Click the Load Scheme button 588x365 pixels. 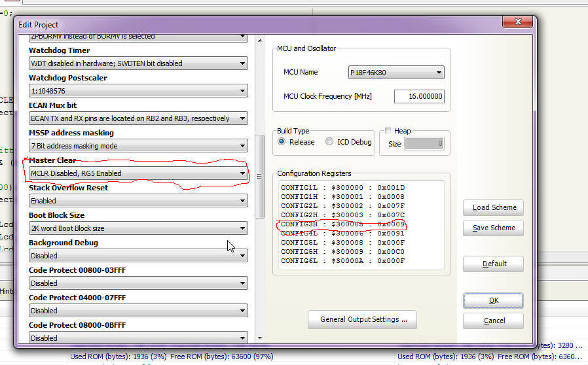click(493, 207)
